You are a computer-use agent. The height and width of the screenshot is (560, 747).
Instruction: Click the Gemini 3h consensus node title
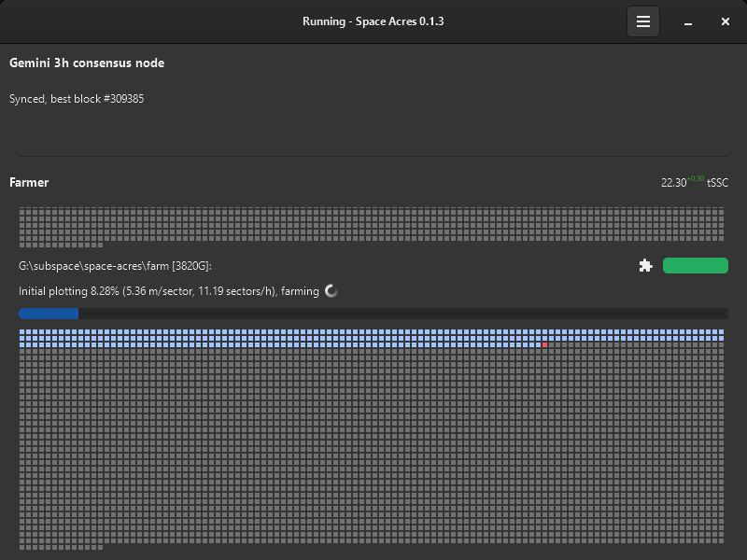[x=87, y=63]
